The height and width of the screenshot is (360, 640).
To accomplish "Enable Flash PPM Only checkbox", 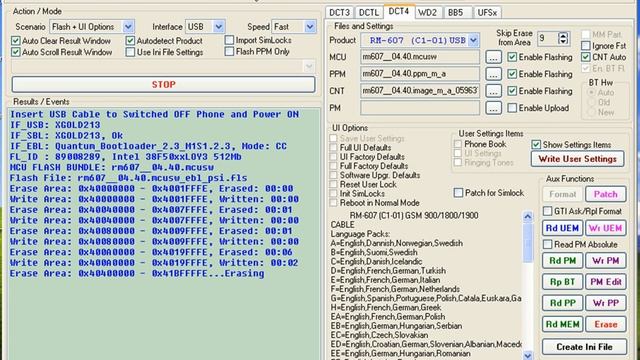I will [229, 51].
